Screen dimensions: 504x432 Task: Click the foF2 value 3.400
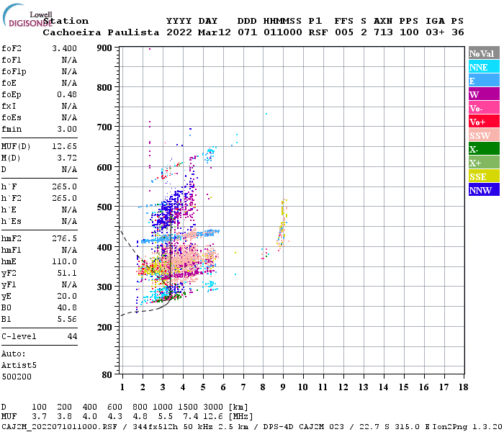[x=65, y=48]
